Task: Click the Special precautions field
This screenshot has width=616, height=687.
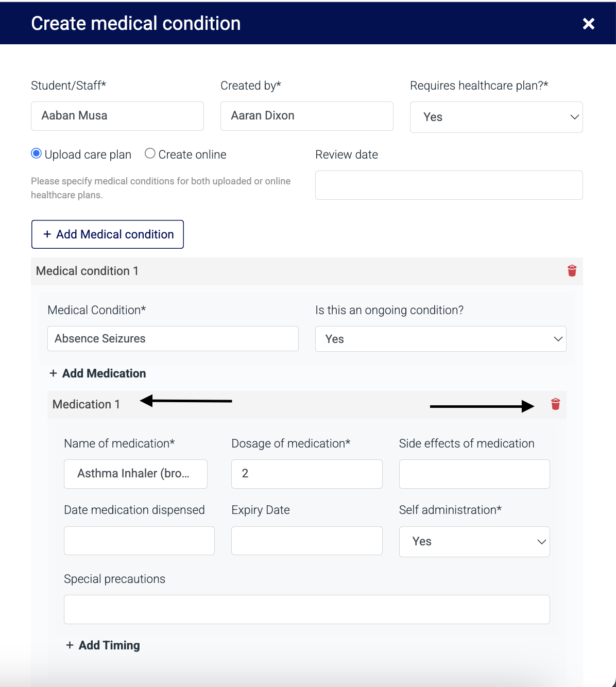Action: 307,610
